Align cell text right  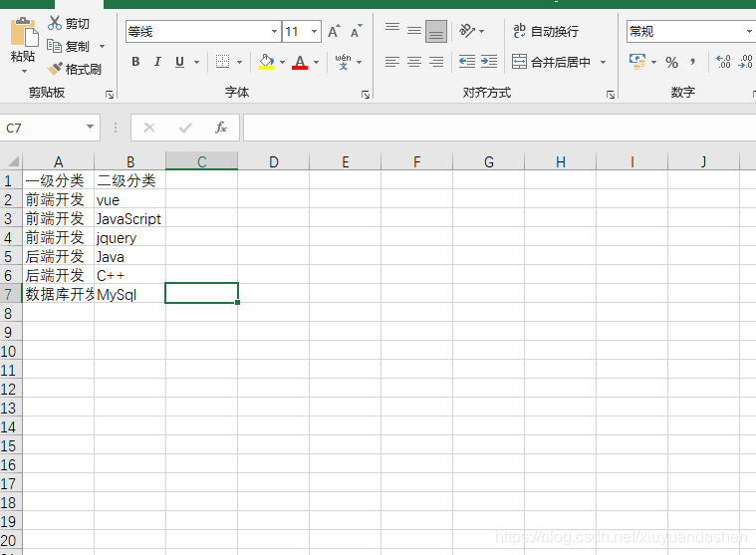436,62
